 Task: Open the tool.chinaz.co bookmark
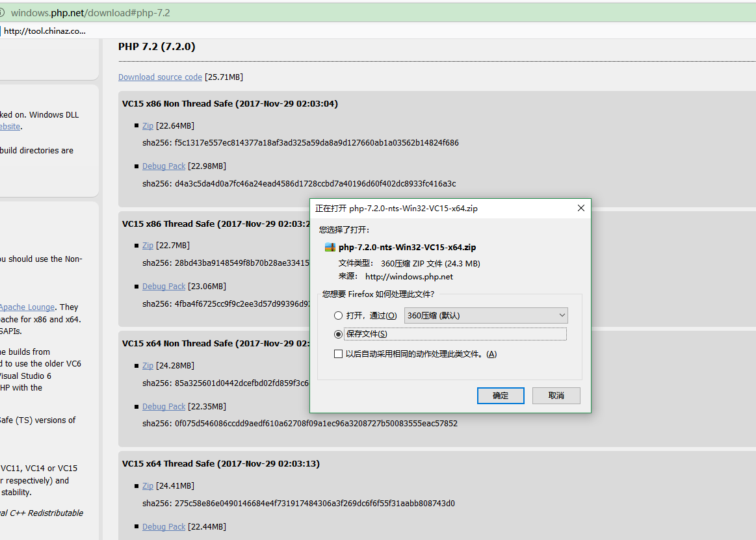pyautogui.click(x=44, y=31)
